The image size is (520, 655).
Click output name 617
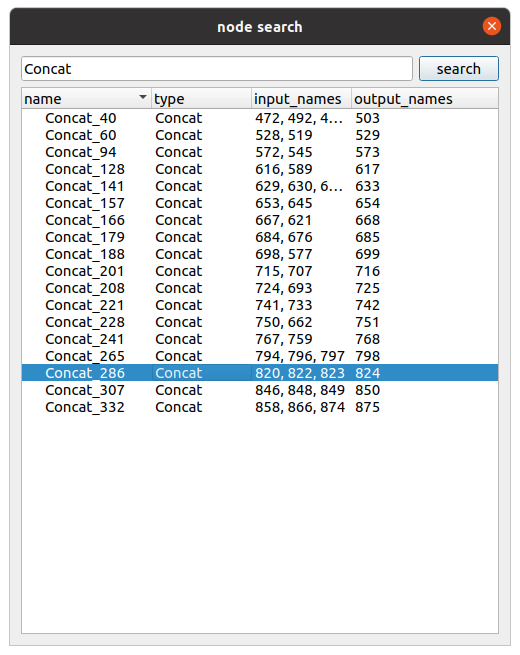click(368, 169)
